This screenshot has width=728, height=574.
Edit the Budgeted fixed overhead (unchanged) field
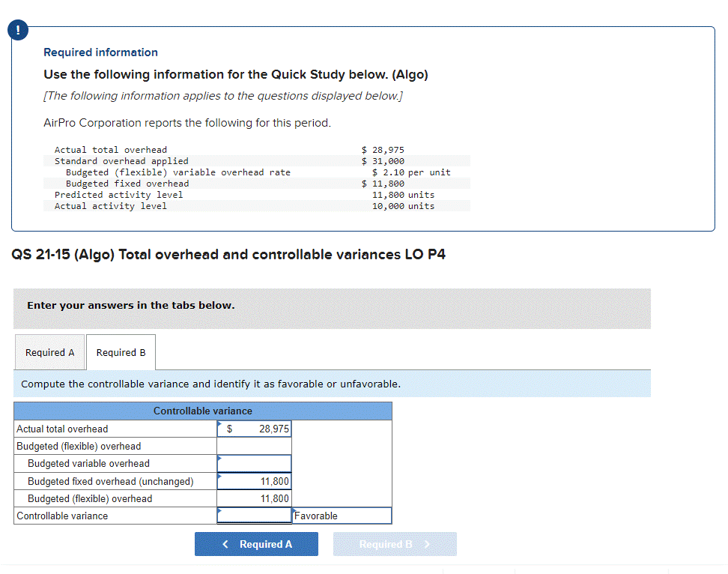coord(254,481)
